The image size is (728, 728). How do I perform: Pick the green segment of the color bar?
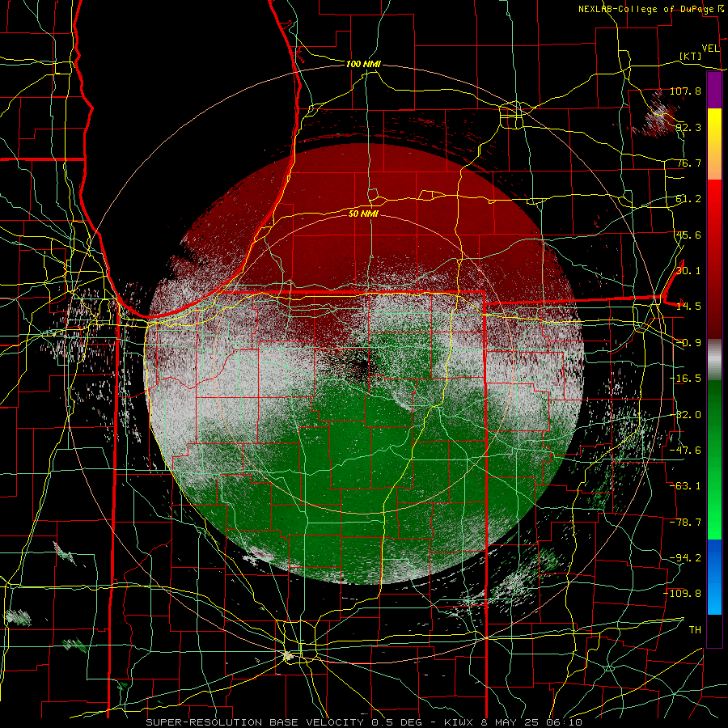[x=714, y=459]
